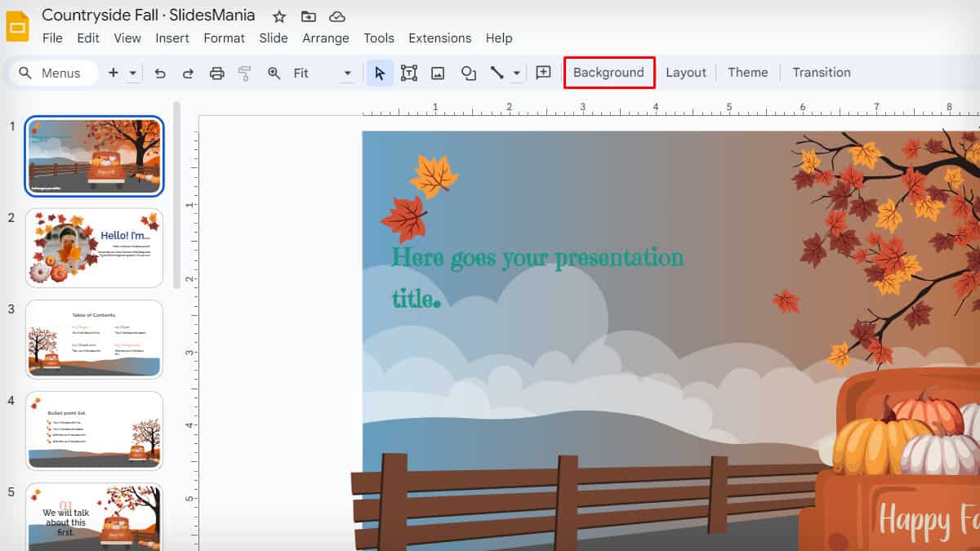Image resolution: width=980 pixels, height=551 pixels.
Task: Click the Undo icon
Action: pyautogui.click(x=160, y=73)
